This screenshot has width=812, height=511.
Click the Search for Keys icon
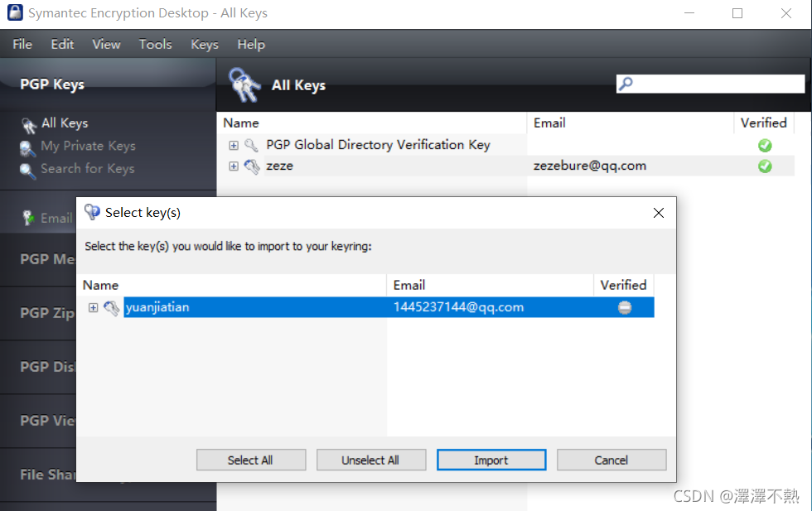tap(27, 171)
